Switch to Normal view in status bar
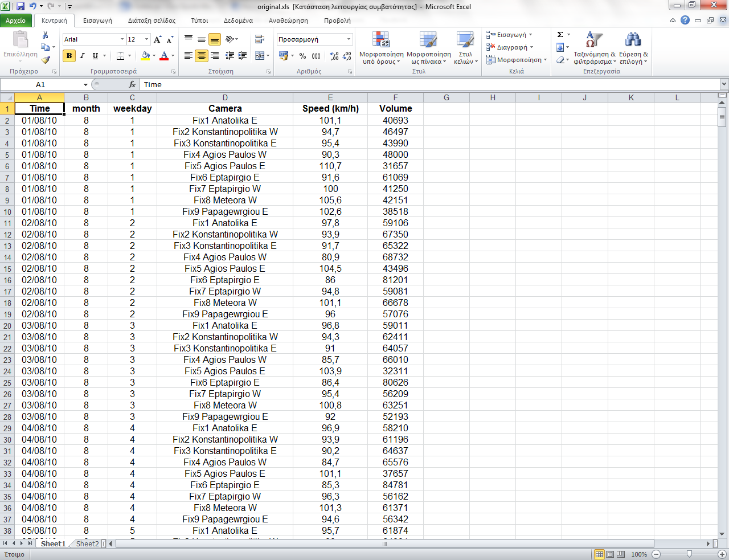The image size is (729, 560). pos(599,554)
